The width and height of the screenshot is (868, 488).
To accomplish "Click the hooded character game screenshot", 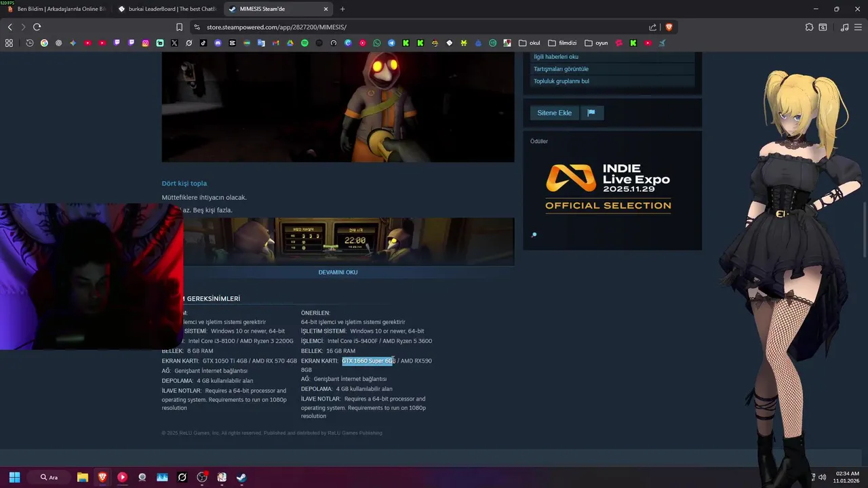I will point(338,107).
